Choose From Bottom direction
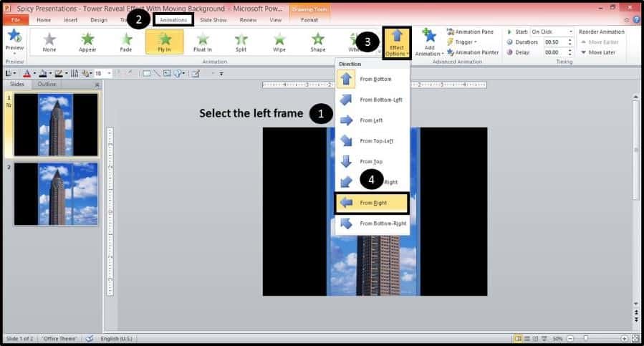The image size is (644, 346). [x=373, y=79]
